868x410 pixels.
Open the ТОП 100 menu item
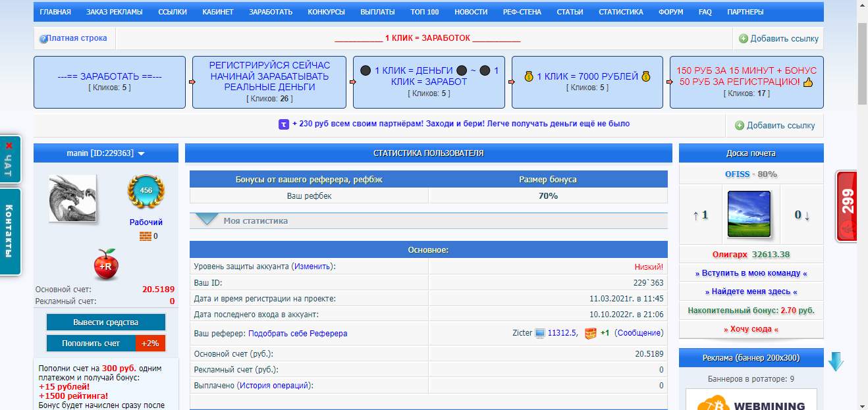pos(425,12)
